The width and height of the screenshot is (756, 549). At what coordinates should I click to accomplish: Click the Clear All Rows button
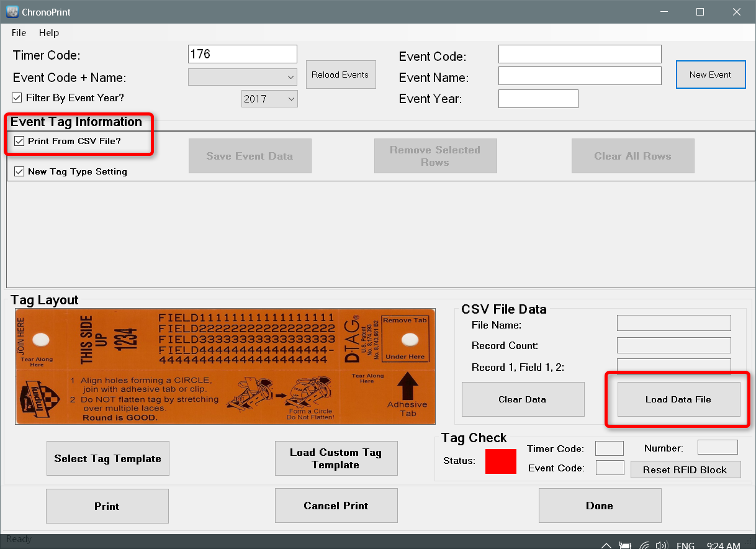(x=632, y=156)
